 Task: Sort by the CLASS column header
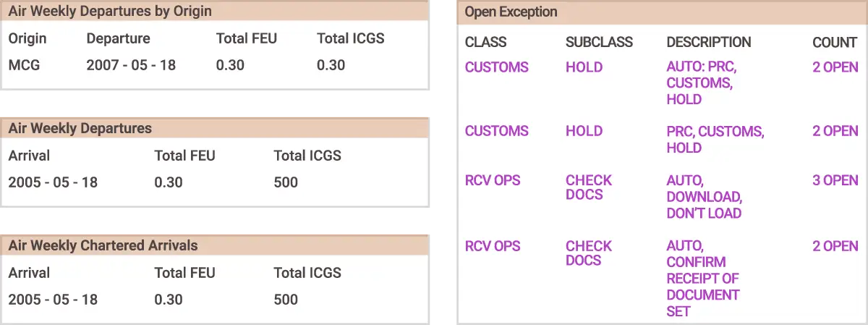click(485, 43)
